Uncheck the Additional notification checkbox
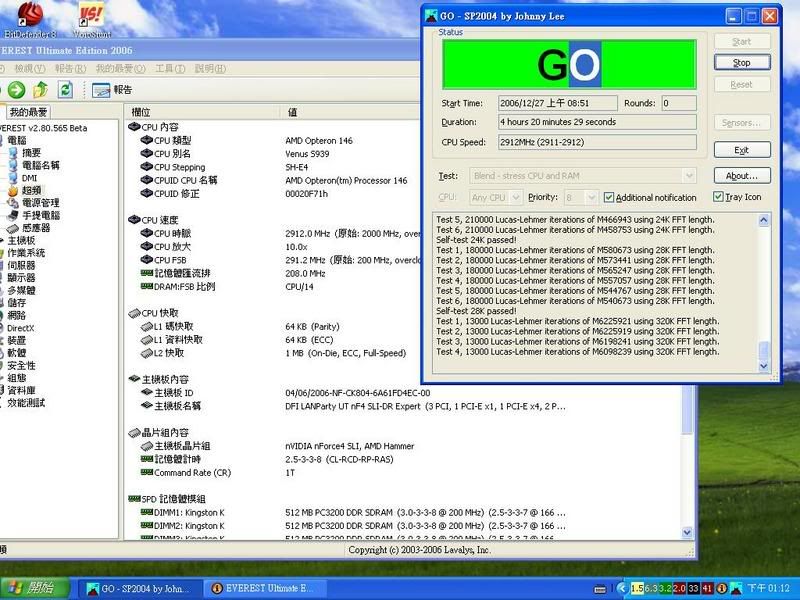The width and height of the screenshot is (800, 600). [609, 198]
